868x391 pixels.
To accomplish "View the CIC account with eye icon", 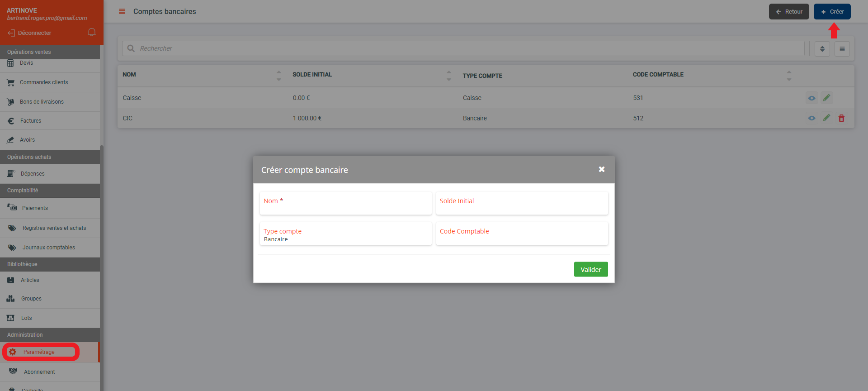I will pyautogui.click(x=811, y=118).
